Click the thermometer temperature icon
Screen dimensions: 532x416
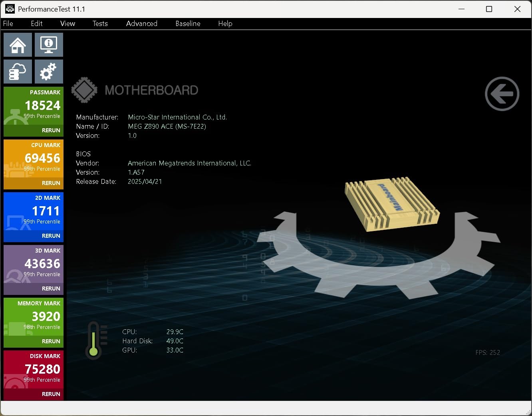pos(95,340)
